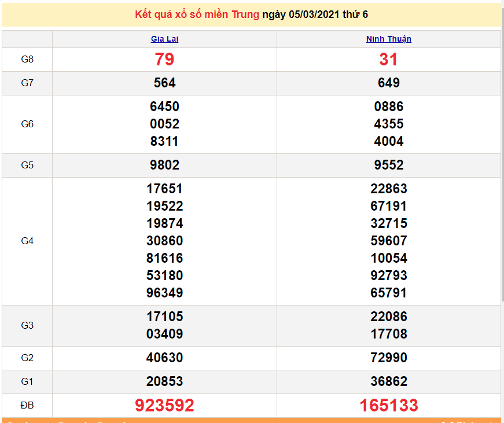Click Gia Lai's G1 number 20853

click(164, 381)
